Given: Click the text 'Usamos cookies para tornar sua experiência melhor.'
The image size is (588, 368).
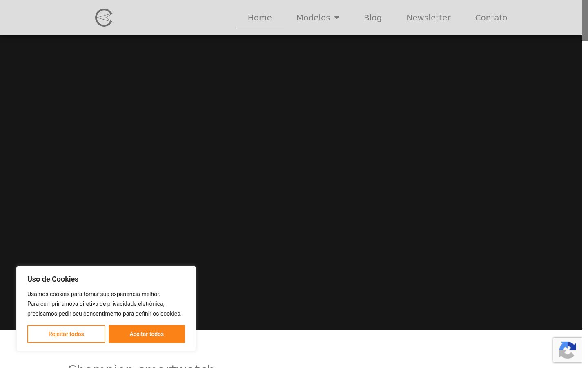Looking at the screenshot, I should click(x=94, y=294).
